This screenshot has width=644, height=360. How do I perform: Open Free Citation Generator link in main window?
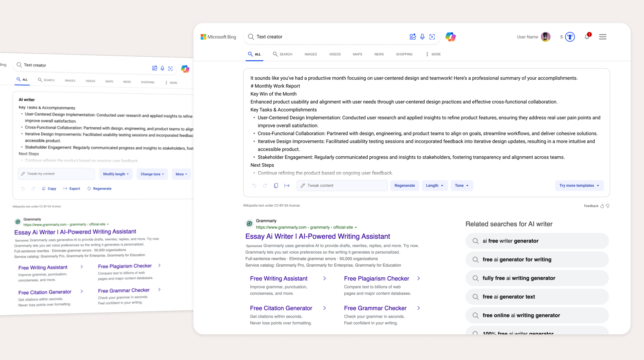coord(281,308)
